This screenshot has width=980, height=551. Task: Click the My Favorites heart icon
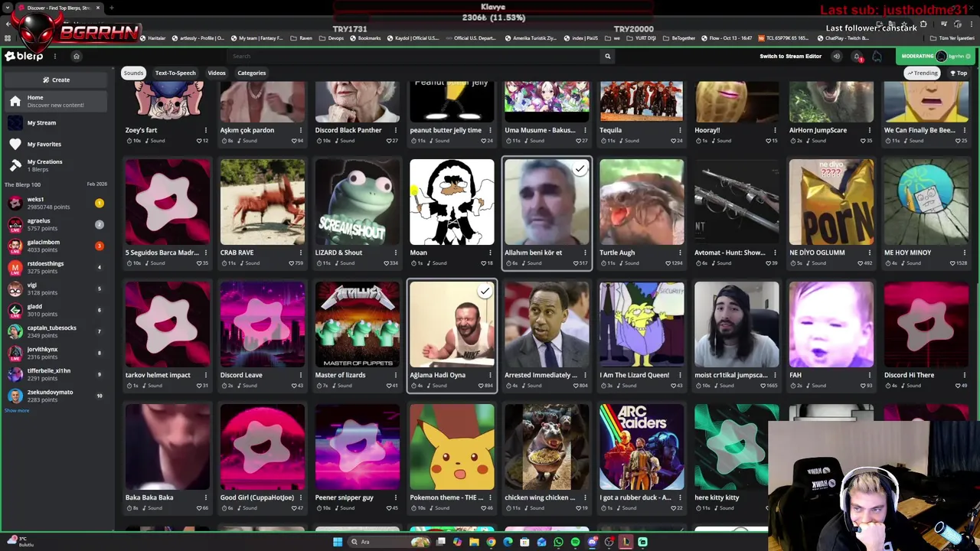tap(15, 144)
